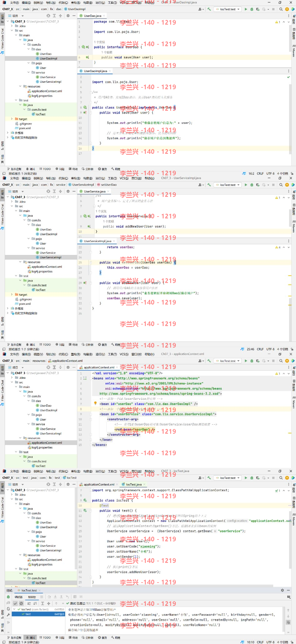Viewport: 296px width, 644px height.
Task: Switch to 控制台 console tab in debug panel
Action: pyautogui.click(x=32, y=597)
